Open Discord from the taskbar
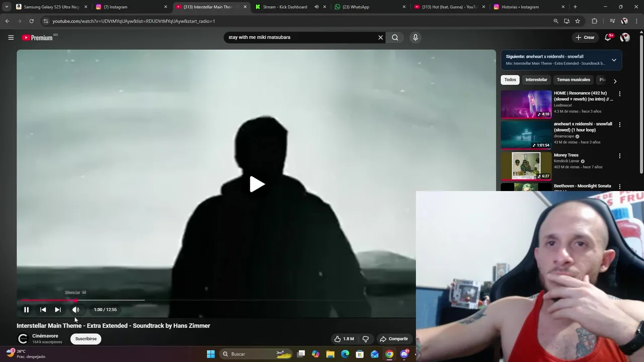The width and height of the screenshot is (644, 362). pos(404,354)
